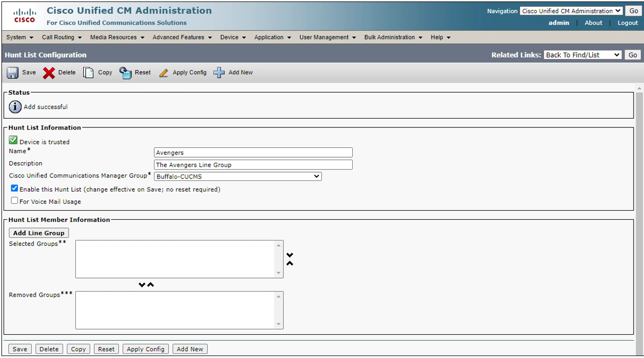The width and height of the screenshot is (644, 358).
Task: Click the Add successful status message
Action: (46, 107)
